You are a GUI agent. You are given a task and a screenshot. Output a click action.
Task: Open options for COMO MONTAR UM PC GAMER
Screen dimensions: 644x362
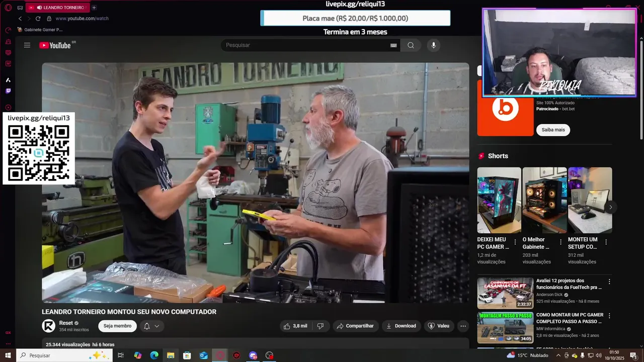(x=609, y=316)
